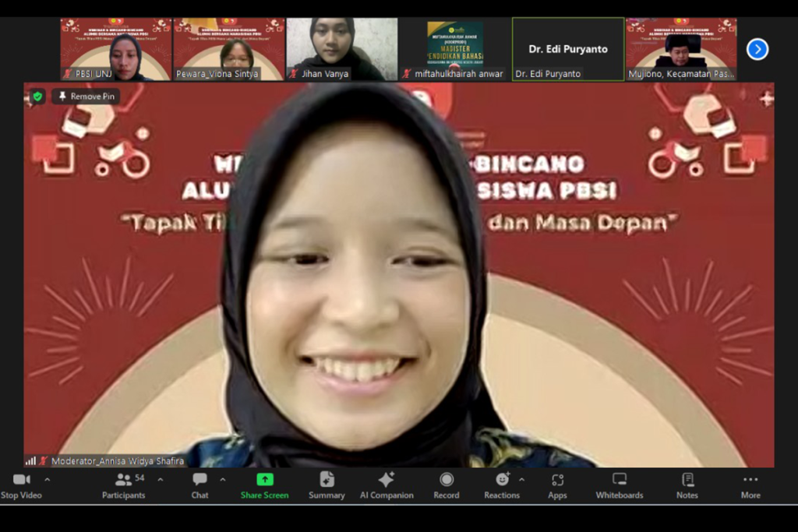
Task: Expand the arrow next to Chat
Action: tap(223, 480)
